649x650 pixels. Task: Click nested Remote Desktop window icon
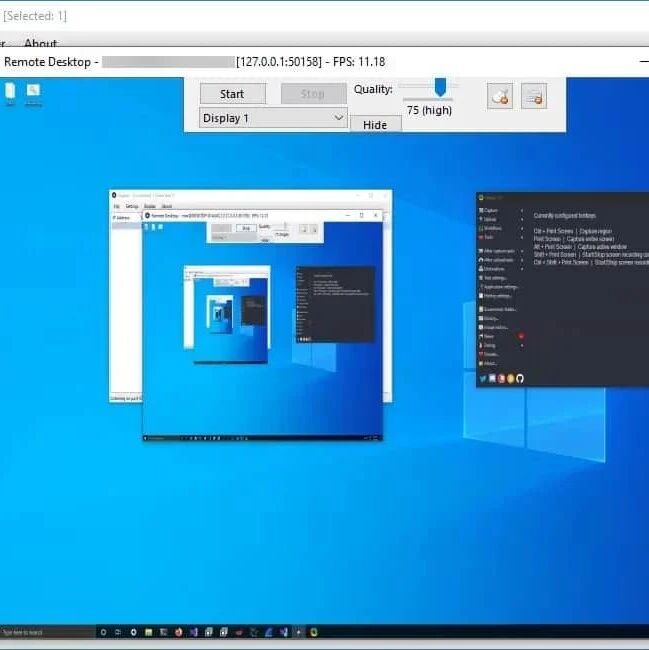click(x=147, y=215)
